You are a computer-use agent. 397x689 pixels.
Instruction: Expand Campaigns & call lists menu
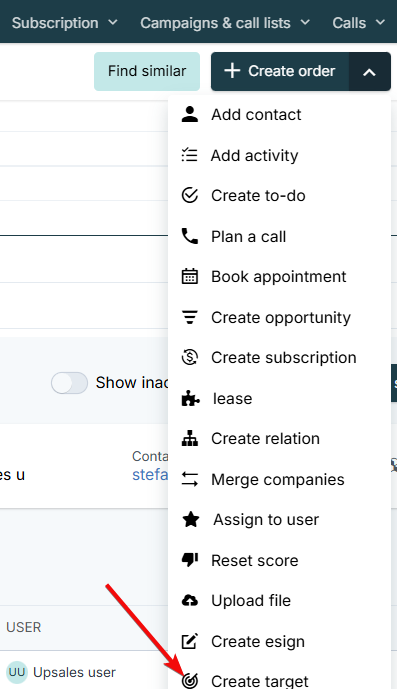(225, 22)
